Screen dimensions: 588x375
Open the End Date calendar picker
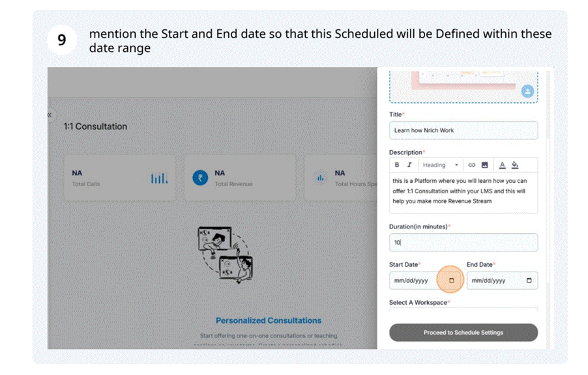[x=529, y=281]
